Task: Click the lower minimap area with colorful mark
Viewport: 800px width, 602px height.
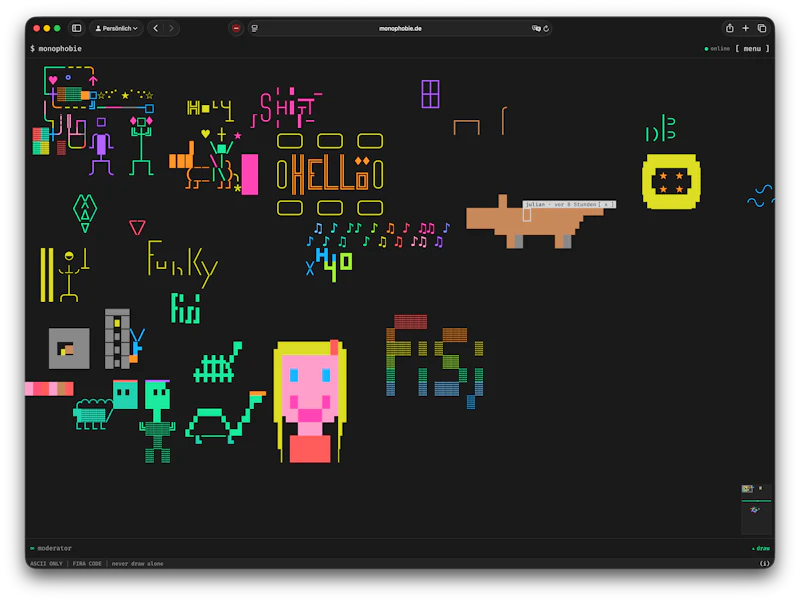Action: (755, 510)
